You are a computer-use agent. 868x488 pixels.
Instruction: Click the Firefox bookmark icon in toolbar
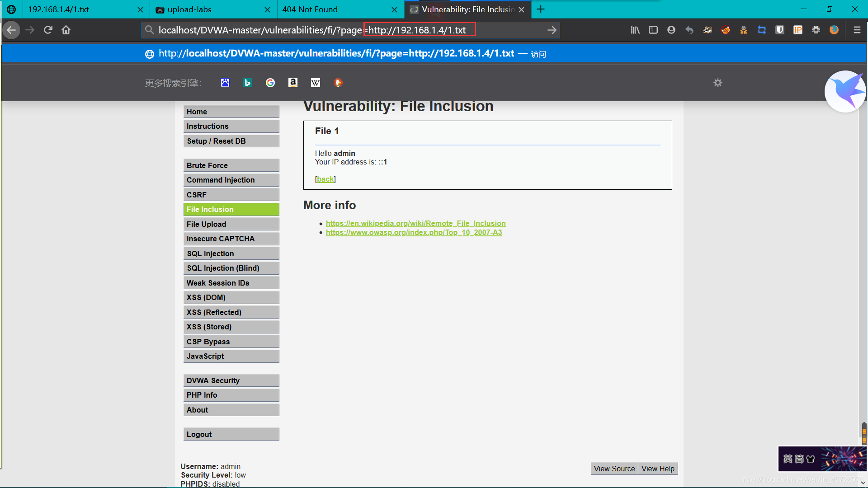tap(636, 30)
